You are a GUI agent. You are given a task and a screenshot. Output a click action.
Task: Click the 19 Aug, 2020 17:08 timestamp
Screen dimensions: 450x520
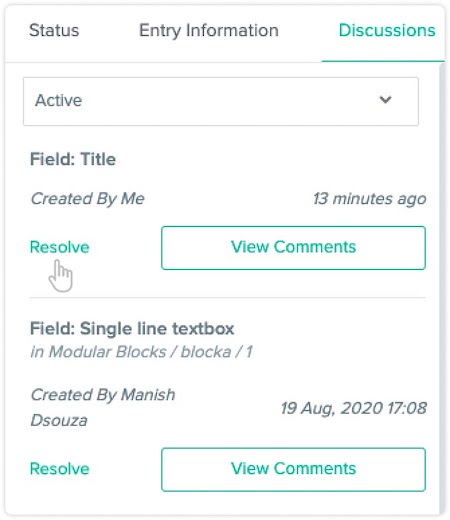click(353, 408)
